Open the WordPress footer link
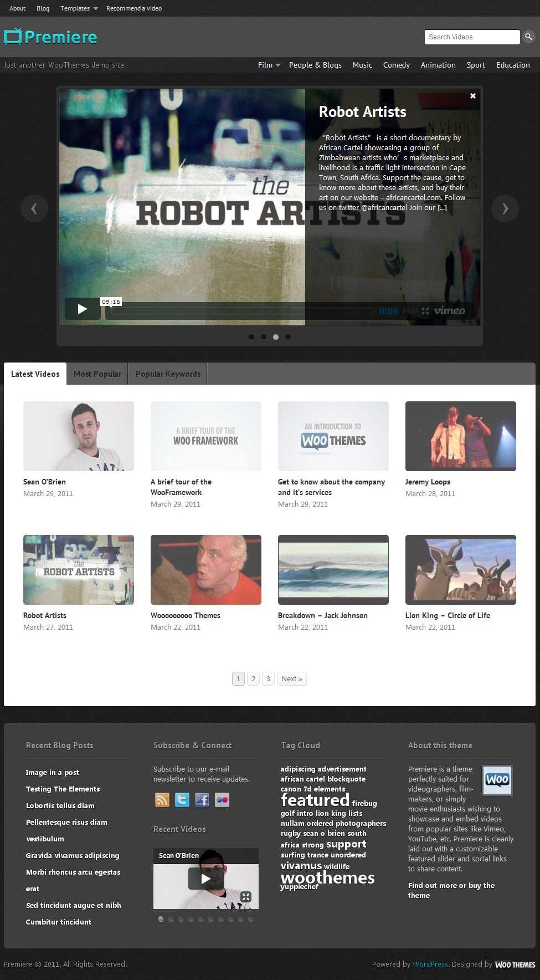The image size is (540, 980). [x=430, y=964]
